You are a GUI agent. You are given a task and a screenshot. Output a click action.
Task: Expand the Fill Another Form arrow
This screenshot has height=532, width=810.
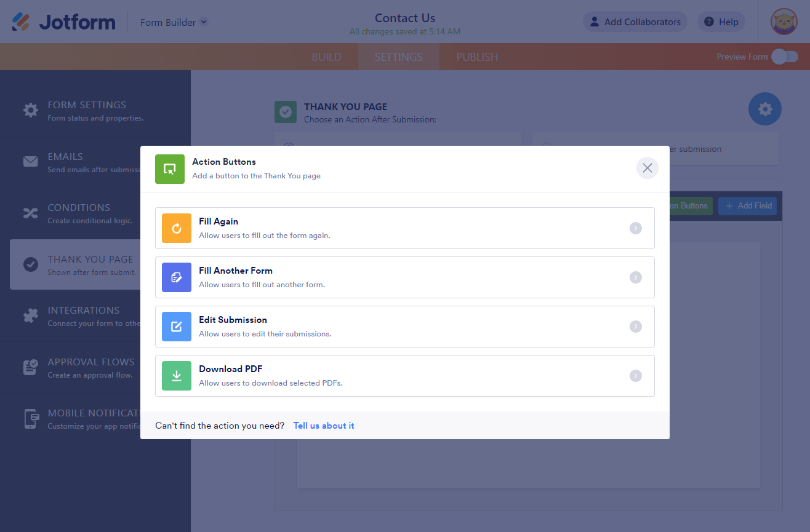point(636,277)
